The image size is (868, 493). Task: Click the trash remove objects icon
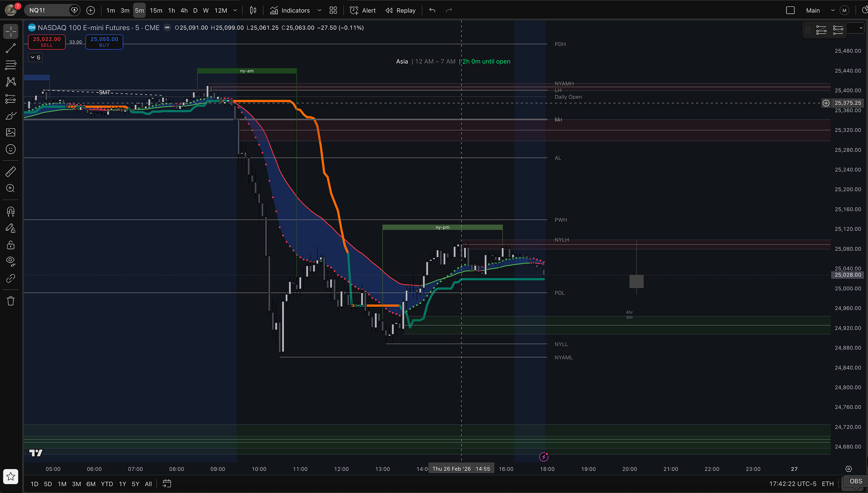(x=11, y=301)
